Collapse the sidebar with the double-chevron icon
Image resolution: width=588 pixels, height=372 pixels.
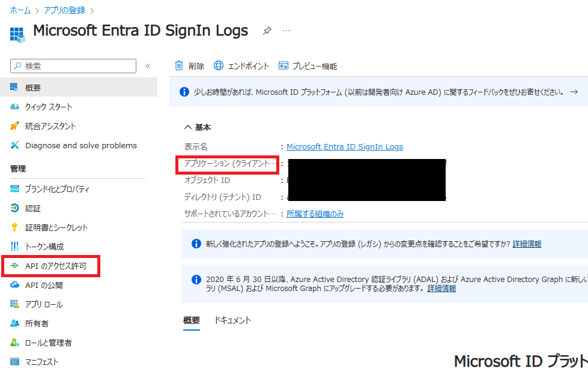point(148,66)
